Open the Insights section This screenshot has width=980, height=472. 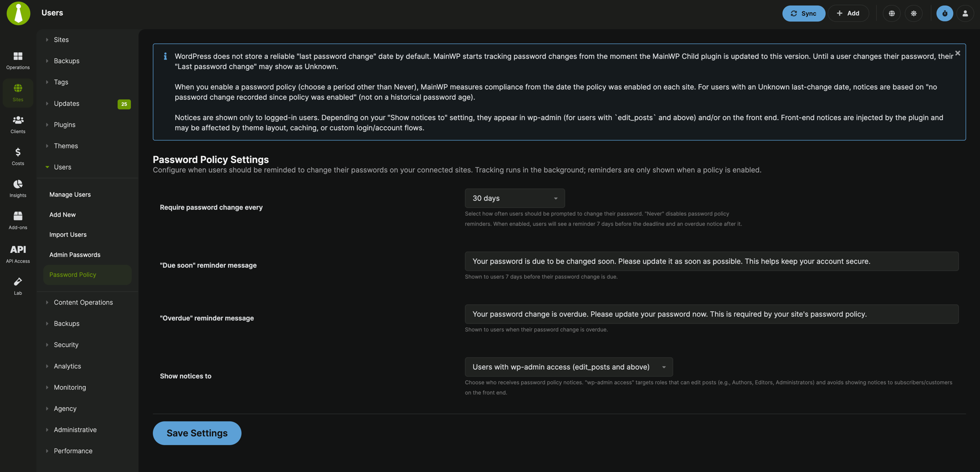(17, 188)
